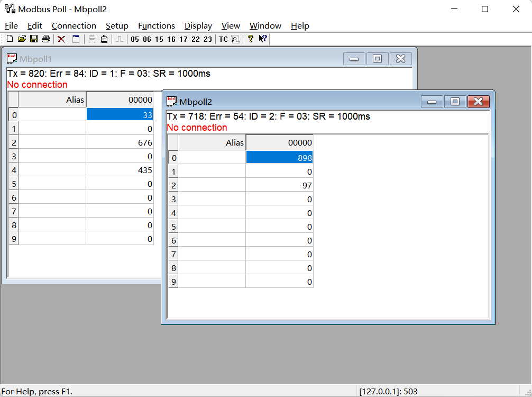Click the pulse waveform toolbar icon
The width and height of the screenshot is (532, 397).
click(x=119, y=39)
